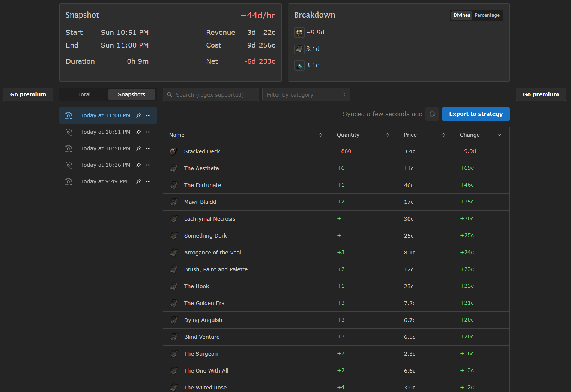Sort table by Name column
The image size is (571, 392).
click(246, 135)
